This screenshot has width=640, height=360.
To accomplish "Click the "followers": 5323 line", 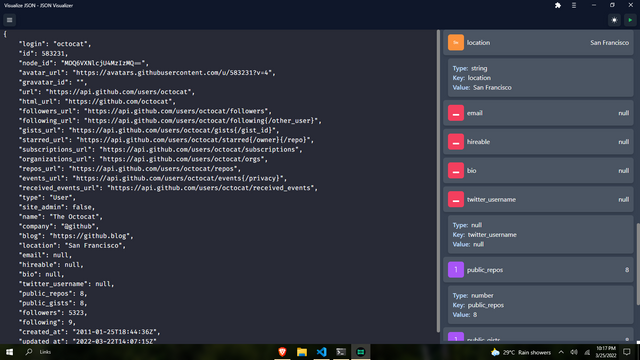I will (x=53, y=313).
